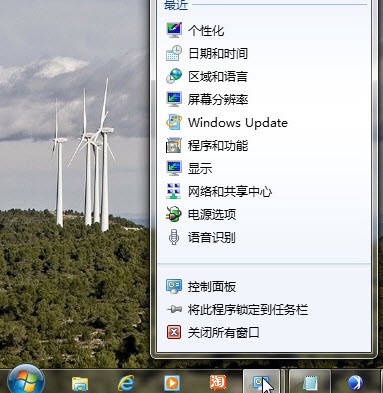
Task: Open the orange 淘 taskbar icon
Action: point(218,383)
